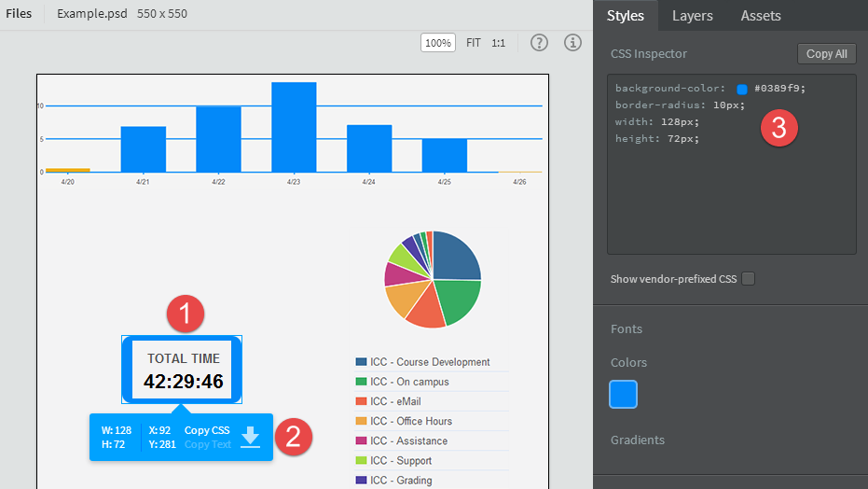Click the Gradients section heading
This screenshot has width=868, height=489.
pyautogui.click(x=637, y=440)
